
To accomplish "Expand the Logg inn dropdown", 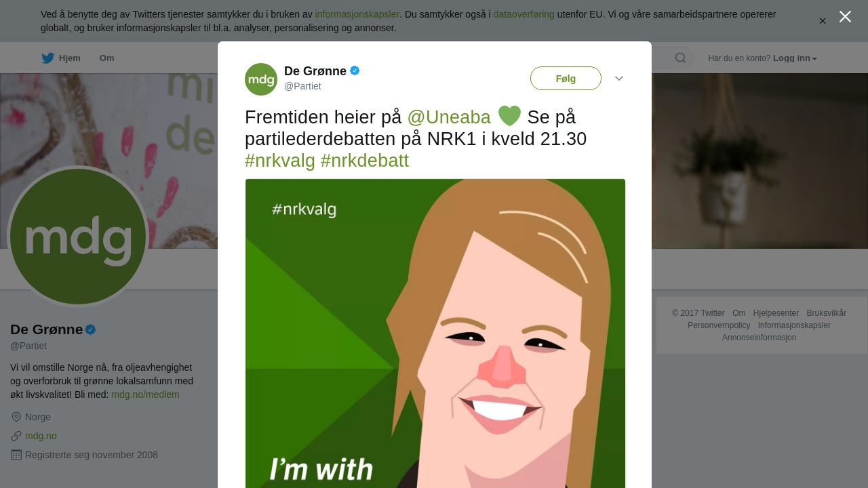I will [x=795, y=58].
